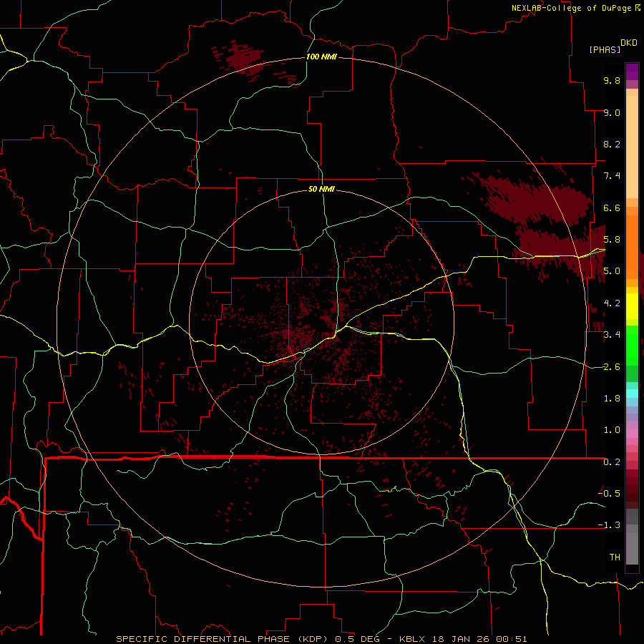The width and height of the screenshot is (644, 644).
Task: Click the 9.8 scale value
Action: 612,80
